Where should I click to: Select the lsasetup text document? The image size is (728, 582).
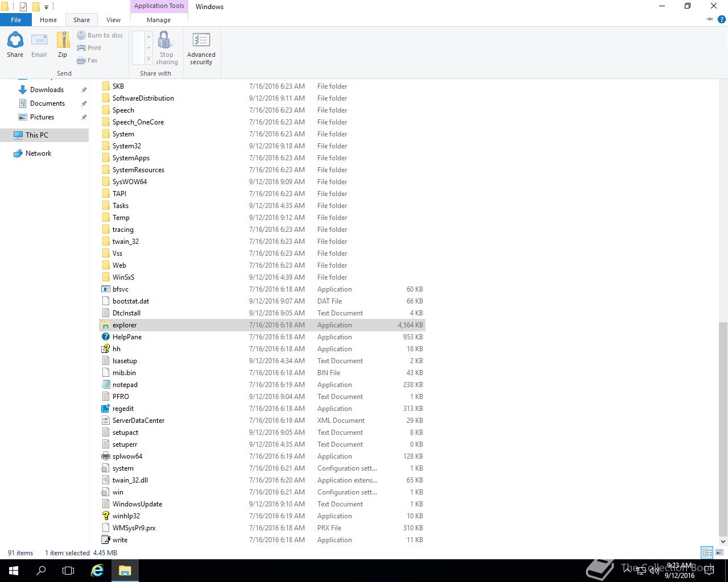click(262, 361)
